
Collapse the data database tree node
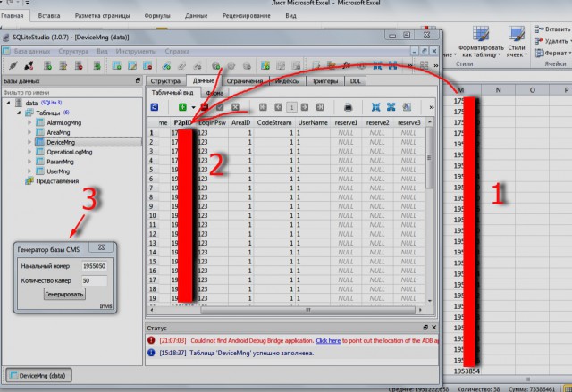tap(8, 103)
